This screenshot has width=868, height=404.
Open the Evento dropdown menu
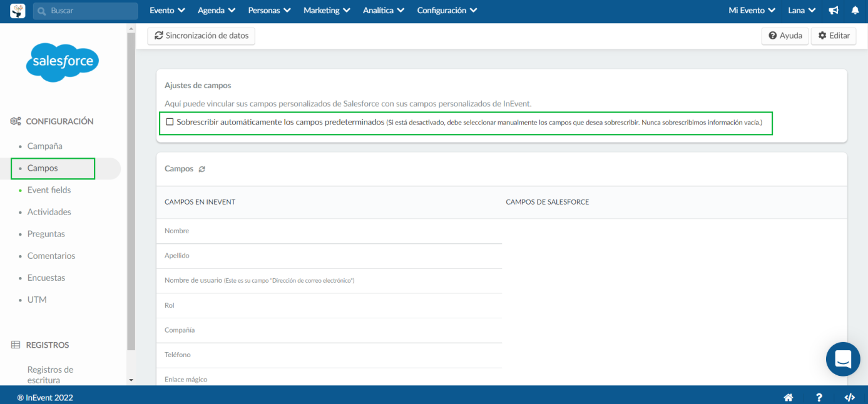(167, 11)
